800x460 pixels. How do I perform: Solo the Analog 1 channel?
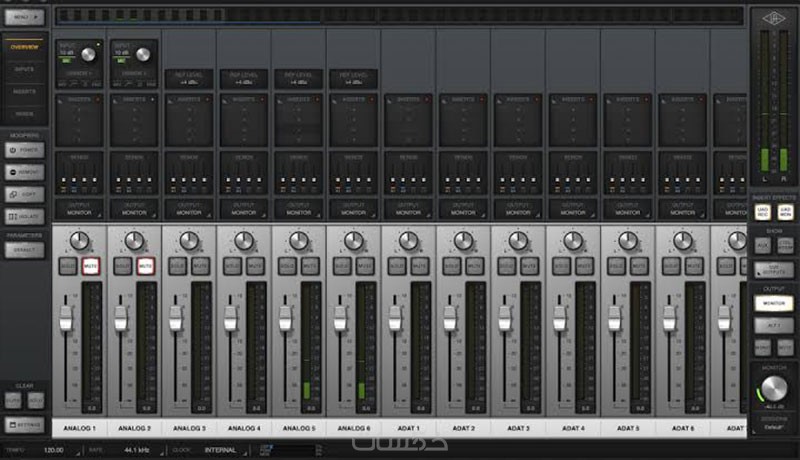[68, 266]
